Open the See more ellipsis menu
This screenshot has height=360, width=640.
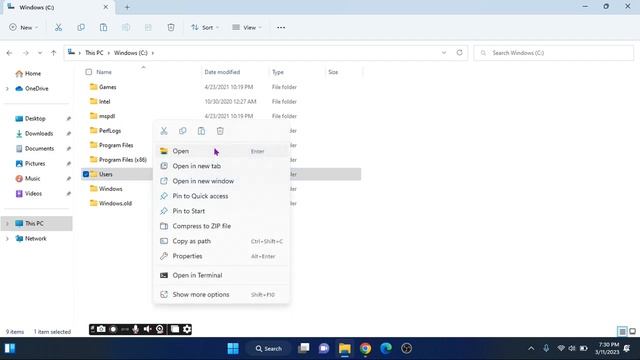pyautogui.click(x=281, y=27)
